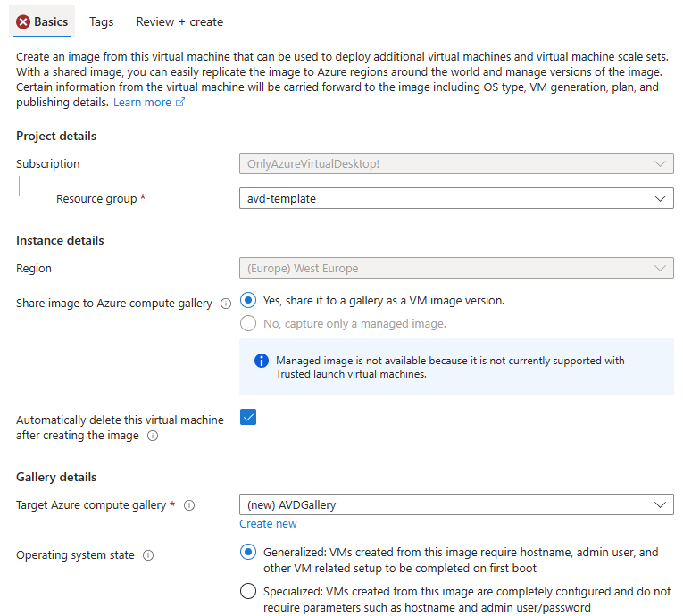Open the Resource group dropdown avd-template

[456, 199]
